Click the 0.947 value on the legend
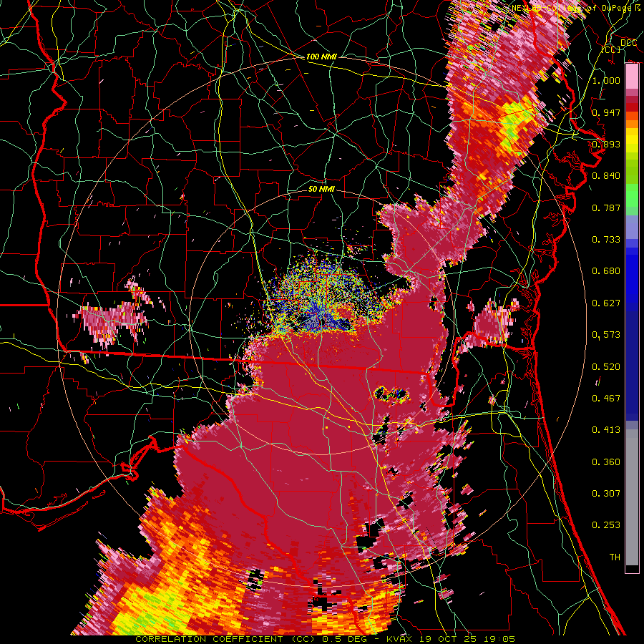644x644 pixels. point(606,112)
